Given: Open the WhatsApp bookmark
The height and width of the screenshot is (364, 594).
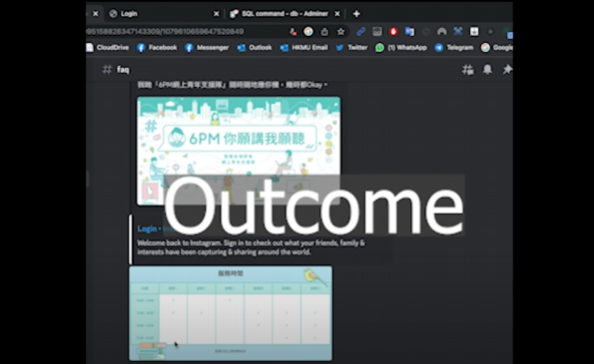Looking at the screenshot, I should (401, 47).
